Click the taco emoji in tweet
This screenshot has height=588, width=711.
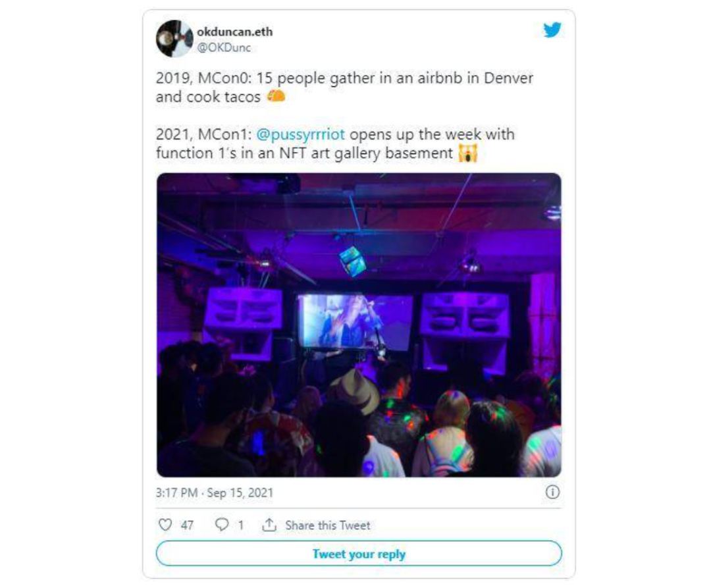point(276,96)
